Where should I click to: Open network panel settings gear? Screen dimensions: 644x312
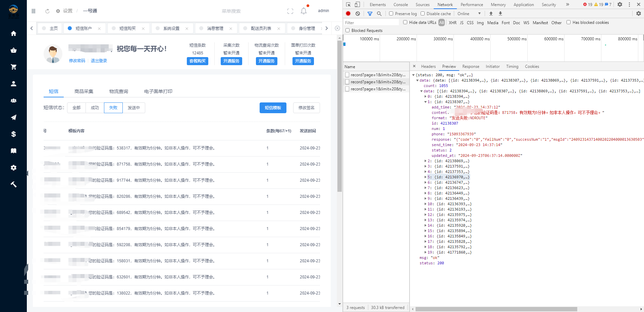pos(639,13)
